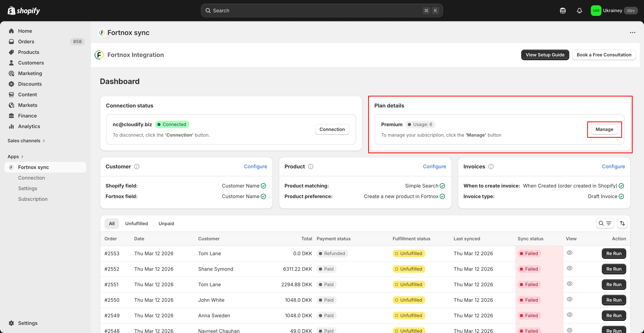The image size is (644, 333).
Task: Open search and filter orders icon
Action: 605,223
